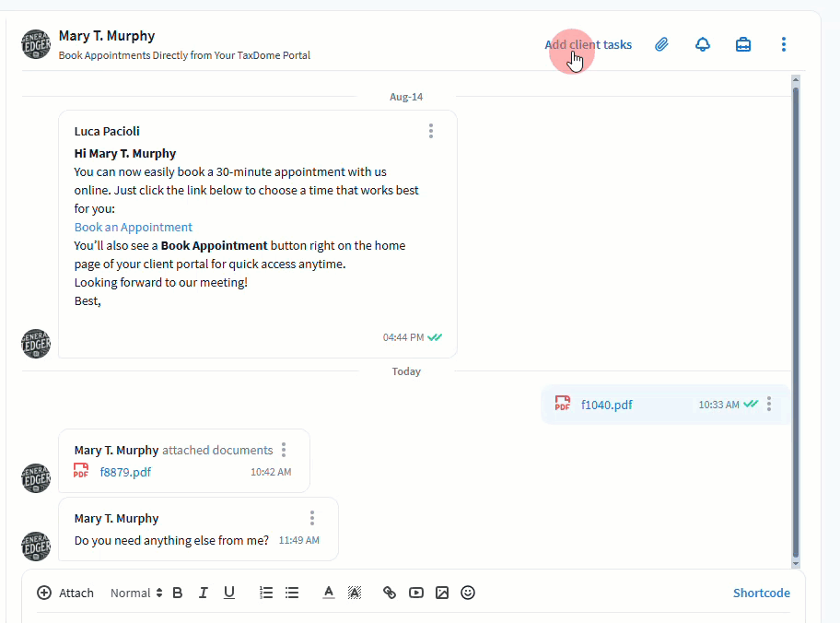Toggle italic formatting
The height and width of the screenshot is (623, 840).
click(x=204, y=593)
